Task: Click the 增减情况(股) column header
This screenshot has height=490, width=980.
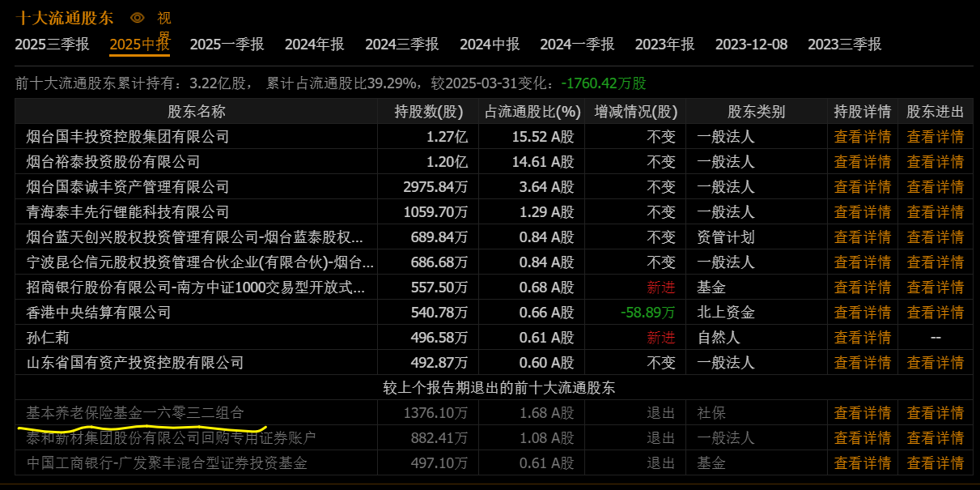Action: pyautogui.click(x=636, y=112)
